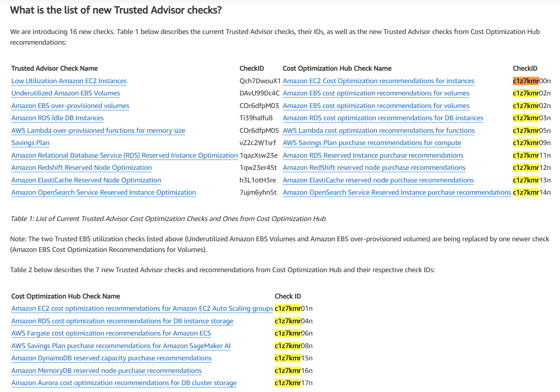The height and width of the screenshot is (392, 560).
Task: Click check ID c1z7kmr08n
Action: pos(294,346)
